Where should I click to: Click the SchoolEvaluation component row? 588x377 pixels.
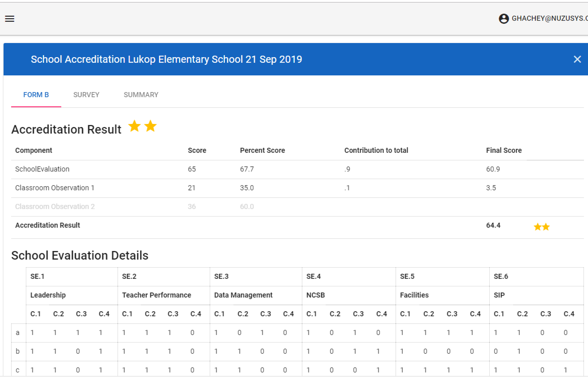[42, 169]
